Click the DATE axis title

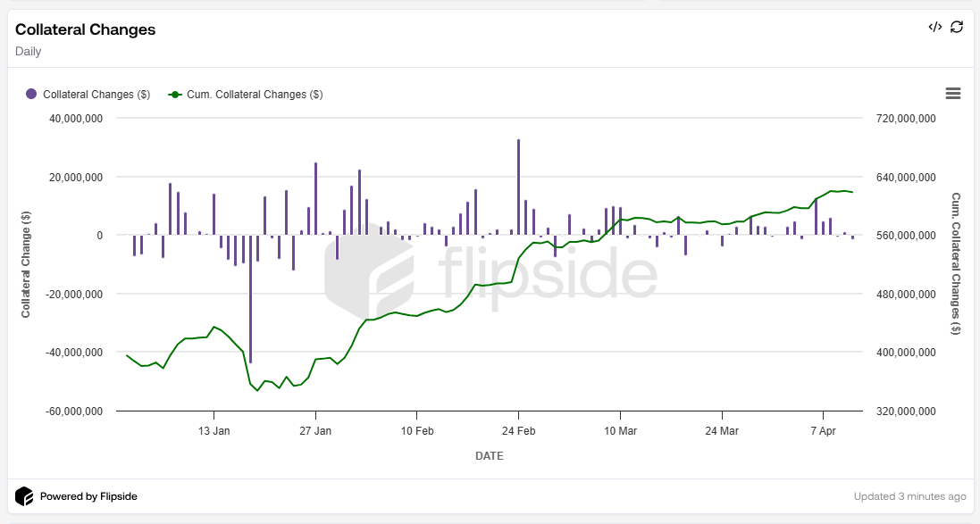pyautogui.click(x=489, y=456)
